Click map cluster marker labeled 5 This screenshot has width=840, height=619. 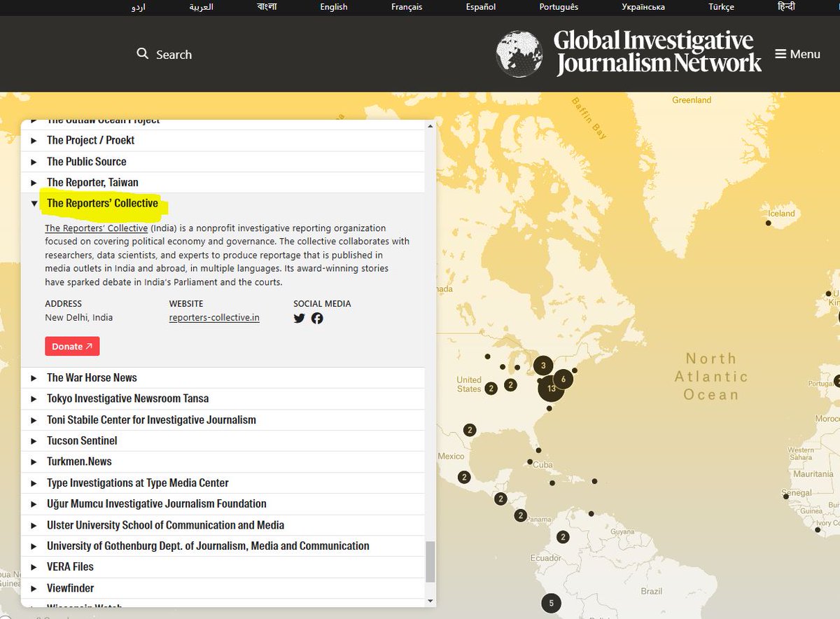[x=551, y=603]
